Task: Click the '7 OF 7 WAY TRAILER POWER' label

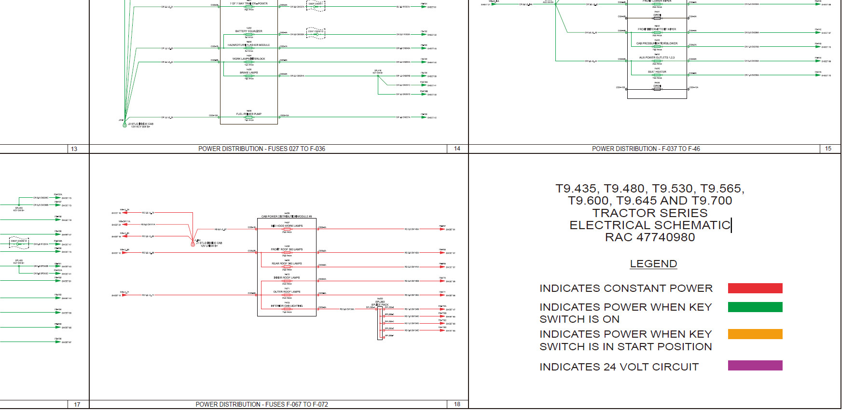Action: pos(248,3)
